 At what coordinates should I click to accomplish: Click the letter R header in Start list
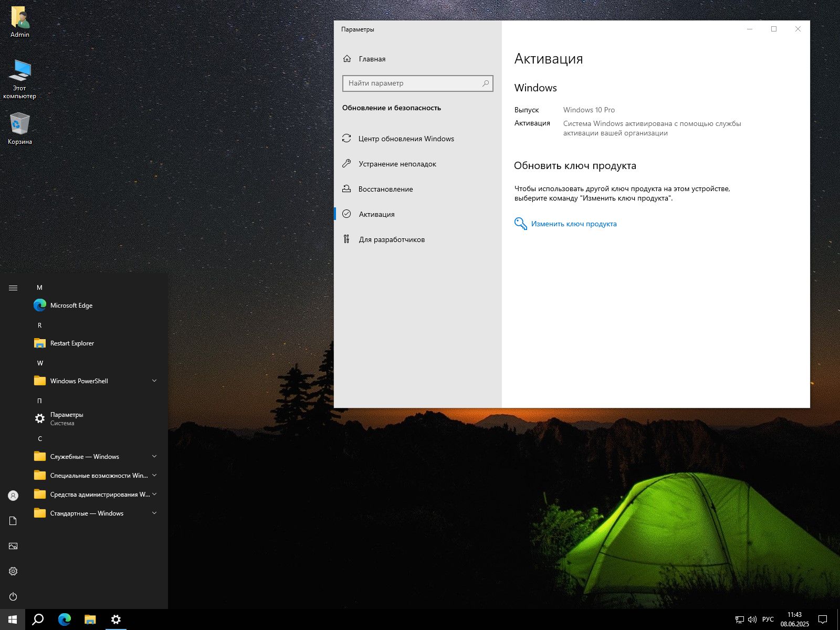pos(39,325)
